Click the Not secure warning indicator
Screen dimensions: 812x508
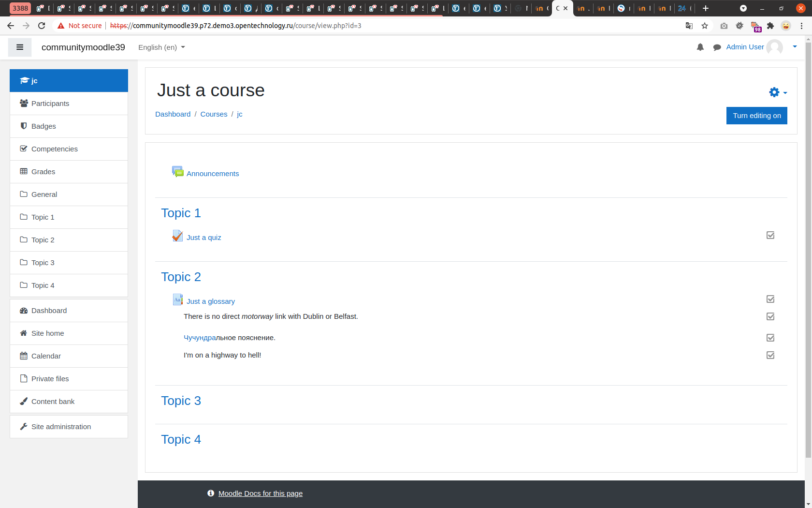[80, 26]
